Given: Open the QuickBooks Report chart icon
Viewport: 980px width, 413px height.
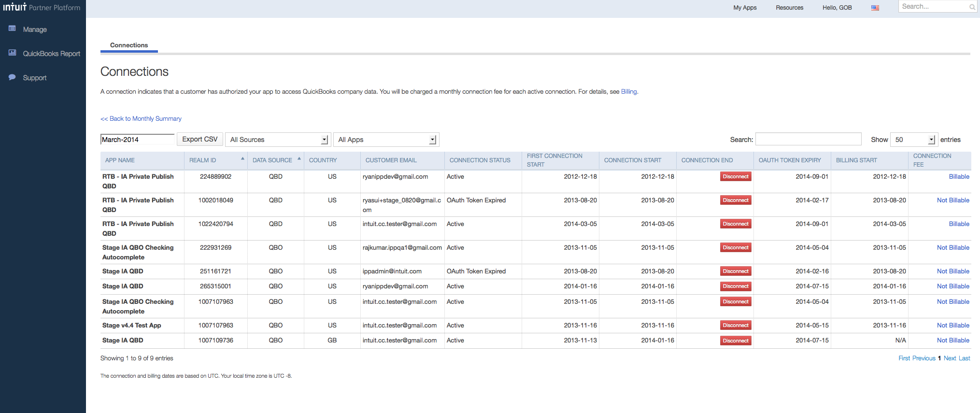Looking at the screenshot, I should click(x=12, y=53).
